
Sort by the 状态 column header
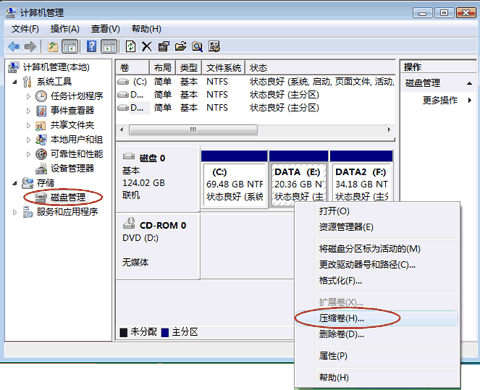click(x=320, y=68)
